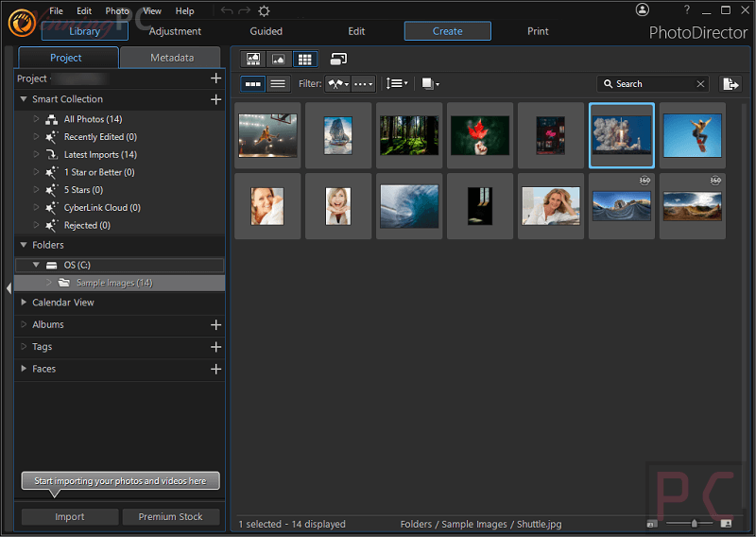Add a new face with plus
756x537 pixels.
point(216,369)
